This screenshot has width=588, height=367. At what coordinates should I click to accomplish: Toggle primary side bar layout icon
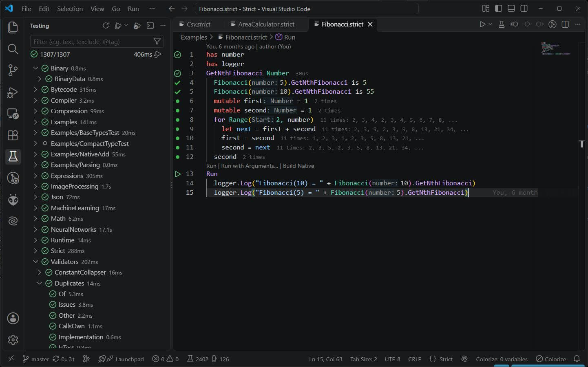498,9
